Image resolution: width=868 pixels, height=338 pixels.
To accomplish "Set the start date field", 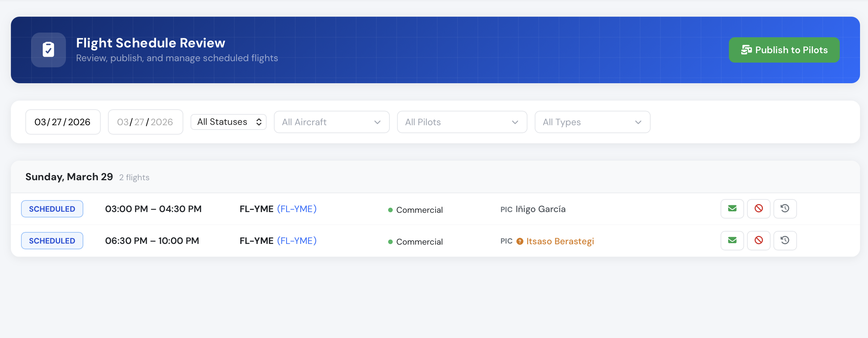I will tap(63, 122).
